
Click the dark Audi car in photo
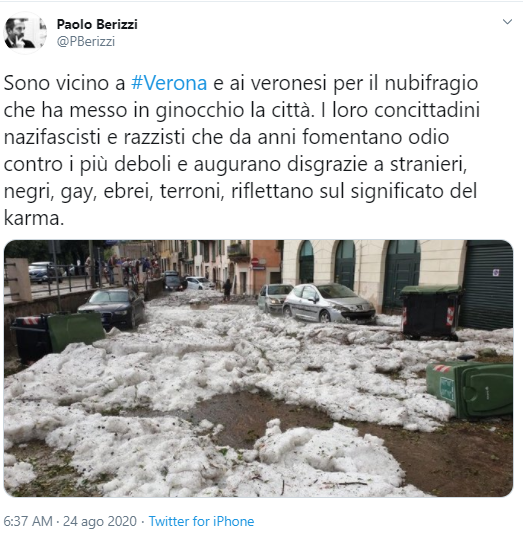tap(112, 307)
